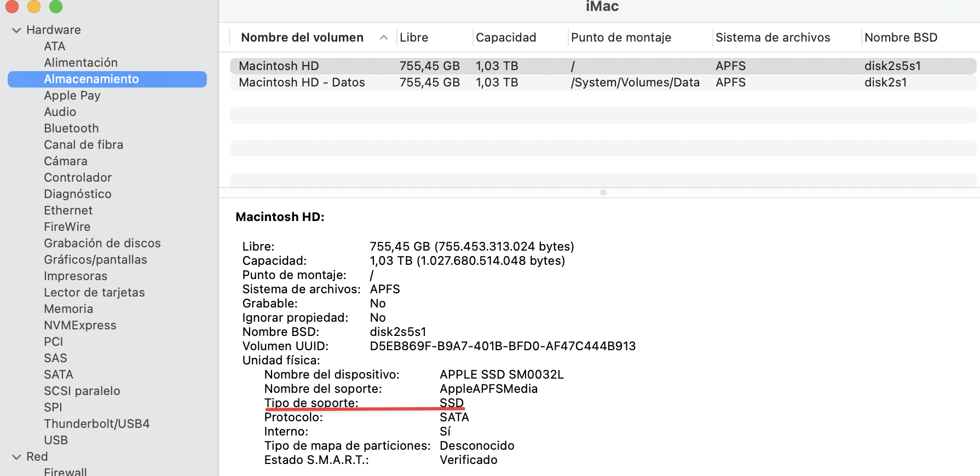Click disk2s1 BSD name cell
980x476 pixels.
(885, 83)
